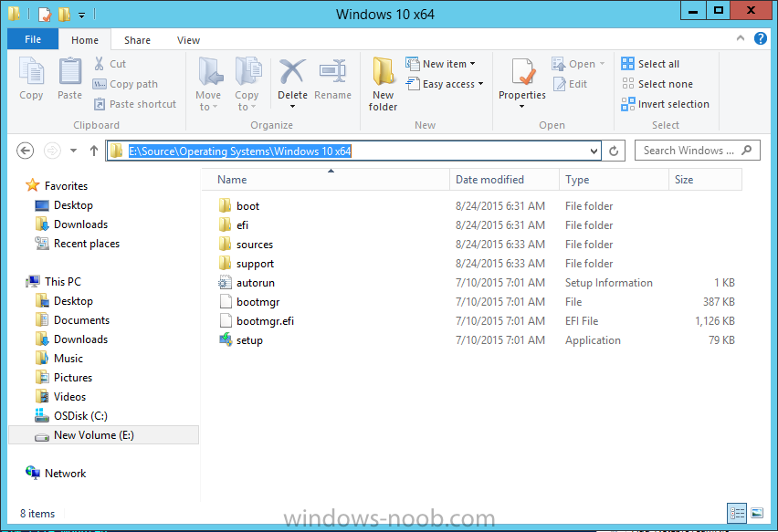778x532 pixels.
Task: Sort by the Size column
Action: coord(706,180)
